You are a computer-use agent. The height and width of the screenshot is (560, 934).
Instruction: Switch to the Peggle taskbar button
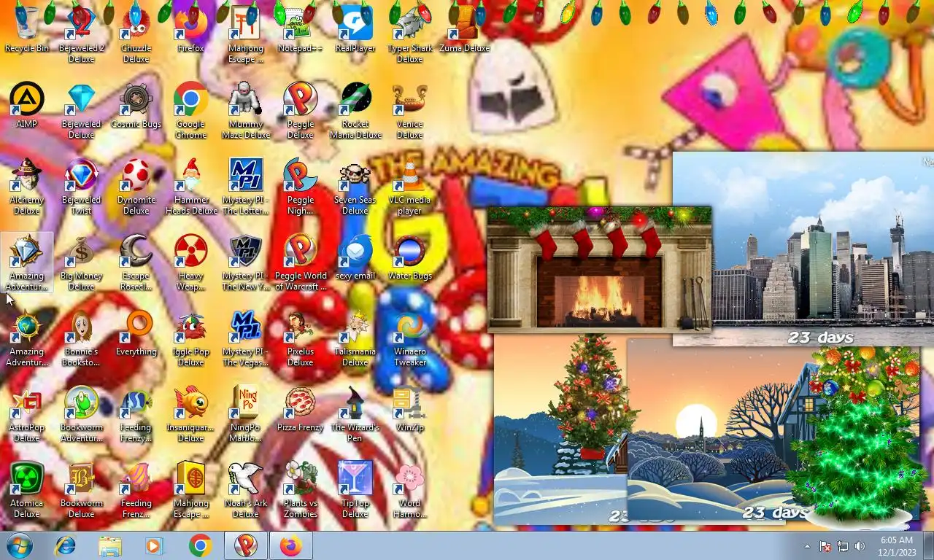click(245, 545)
